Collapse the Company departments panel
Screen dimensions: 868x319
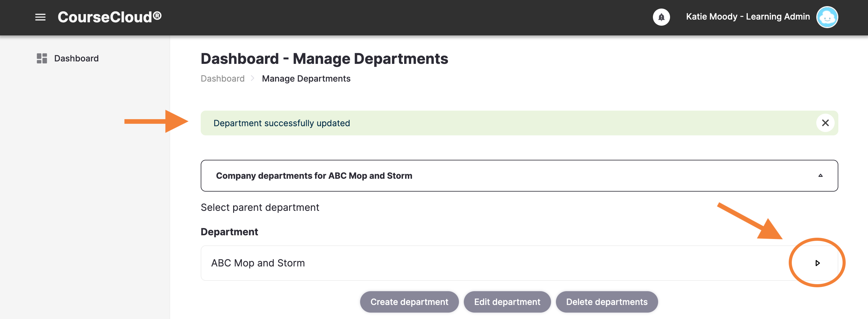(x=820, y=175)
